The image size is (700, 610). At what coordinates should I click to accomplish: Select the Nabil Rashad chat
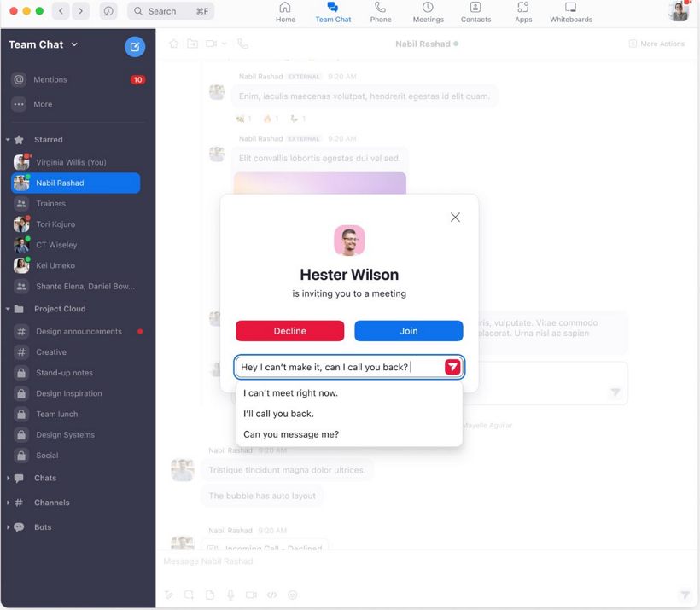coord(76,183)
